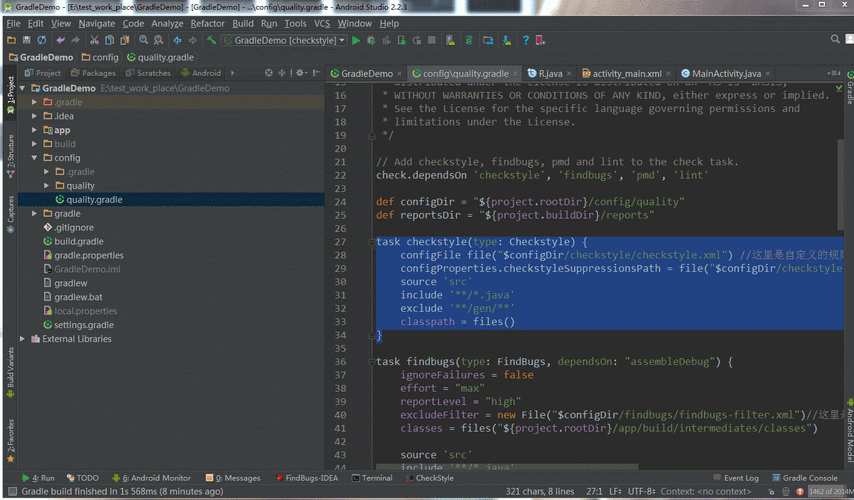Click the Copy toolbar icon
The width and height of the screenshot is (854, 500).
(x=109, y=40)
